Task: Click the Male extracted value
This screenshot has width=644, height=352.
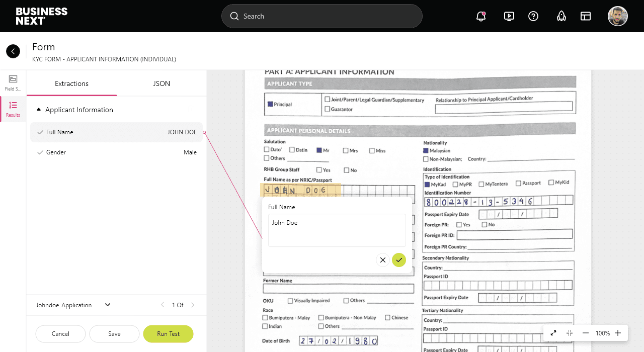Action: 190,152
